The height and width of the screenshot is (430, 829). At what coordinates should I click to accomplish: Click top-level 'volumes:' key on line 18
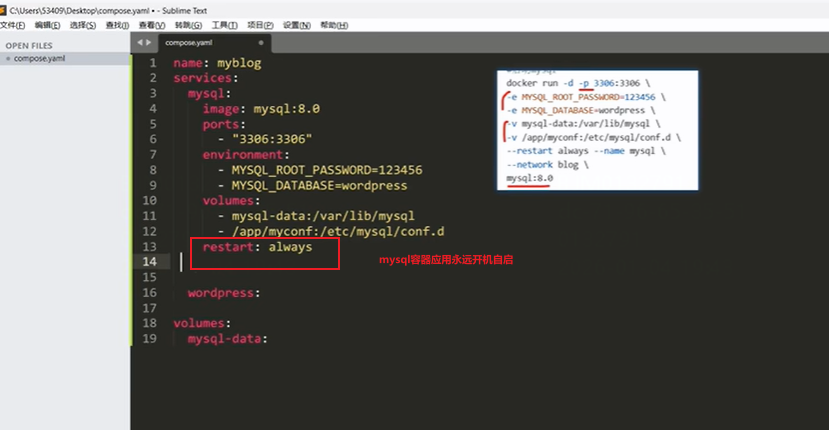coord(202,323)
